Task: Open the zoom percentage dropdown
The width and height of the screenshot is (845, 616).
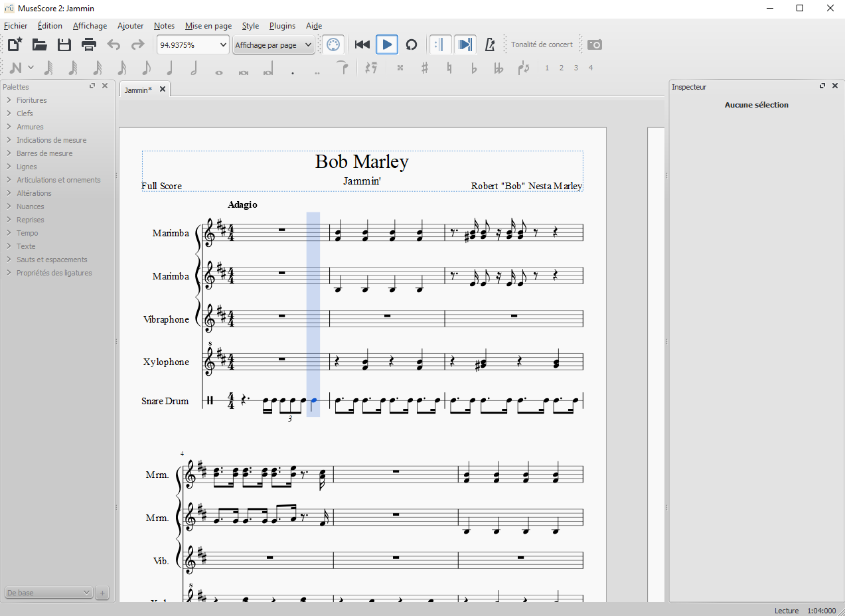Action: 222,45
